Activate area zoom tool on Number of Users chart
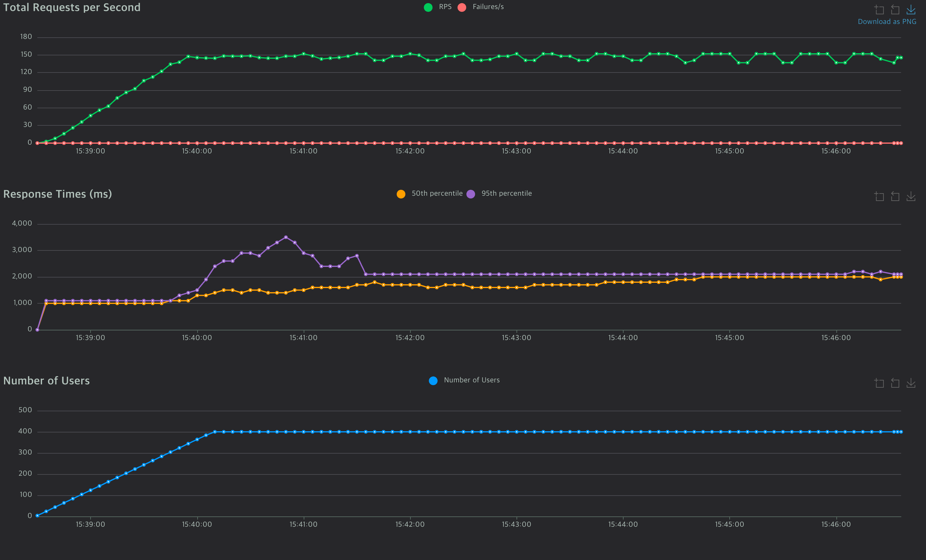Image resolution: width=926 pixels, height=560 pixels. (x=879, y=383)
